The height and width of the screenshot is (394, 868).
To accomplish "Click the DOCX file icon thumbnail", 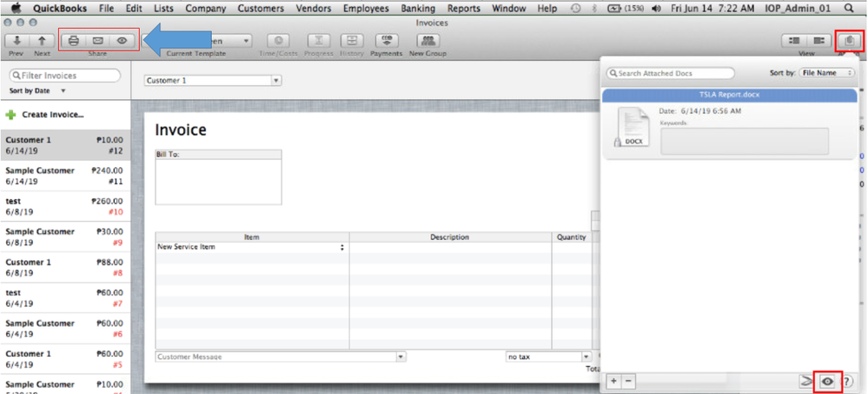I will [632, 128].
